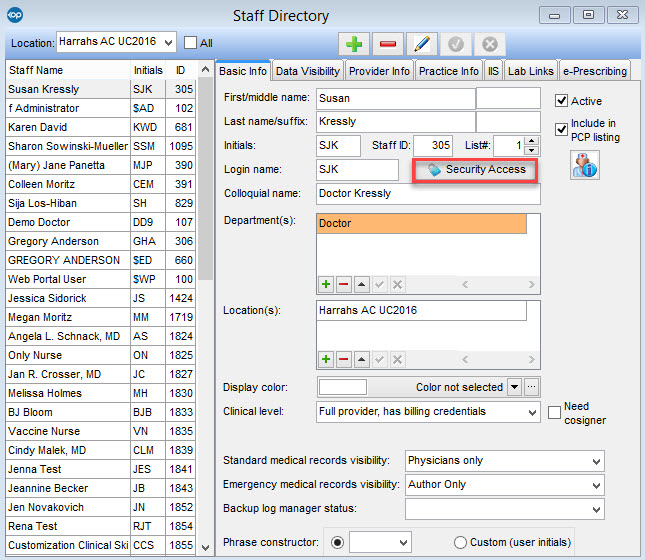Toggle Include in PCP listing checkbox
The height and width of the screenshot is (560, 645).
(561, 130)
